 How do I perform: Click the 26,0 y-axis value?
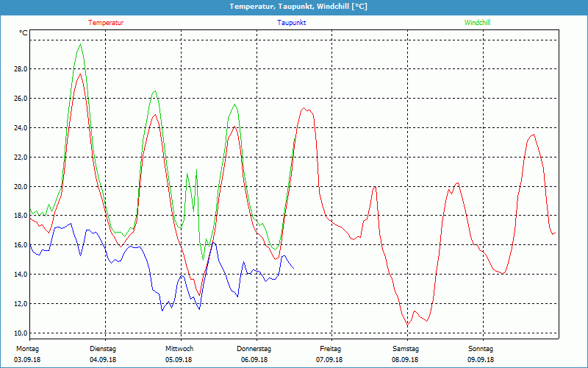click(21, 99)
